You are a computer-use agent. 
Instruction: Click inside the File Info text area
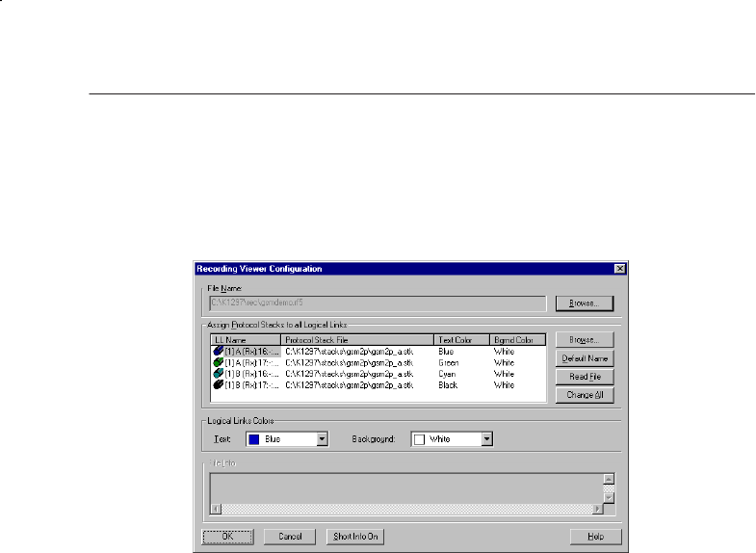[407, 488]
